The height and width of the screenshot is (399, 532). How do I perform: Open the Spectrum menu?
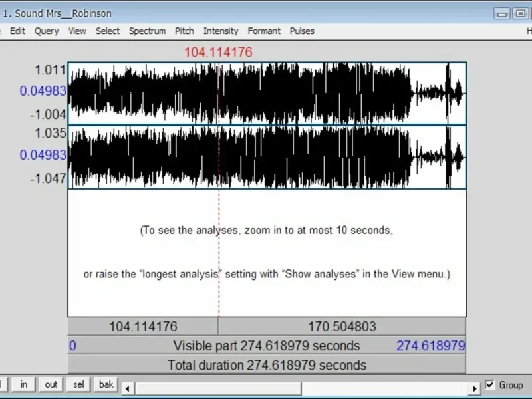point(147,31)
